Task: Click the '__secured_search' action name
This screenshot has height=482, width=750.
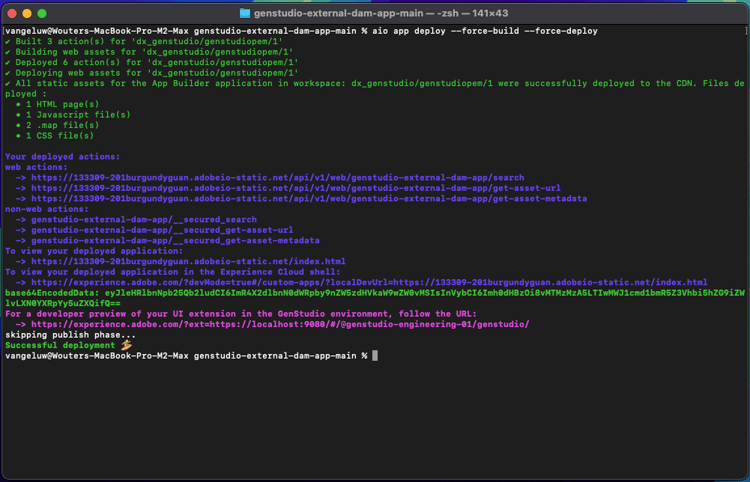Action: tap(144, 219)
